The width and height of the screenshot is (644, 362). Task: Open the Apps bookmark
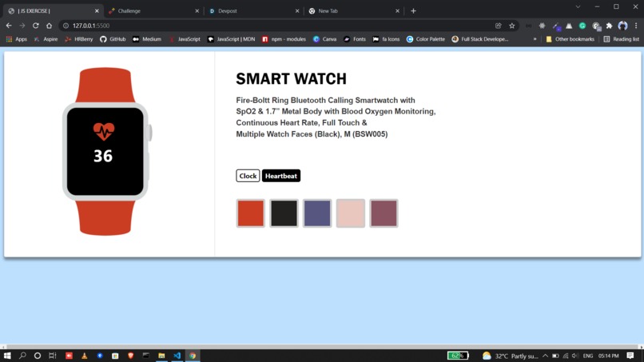coord(17,39)
